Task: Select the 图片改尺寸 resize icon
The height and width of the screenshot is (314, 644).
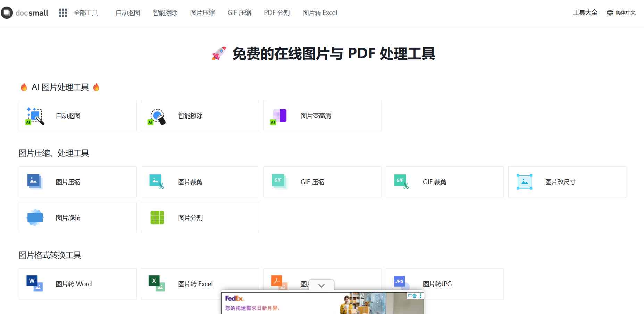Action: point(524,182)
